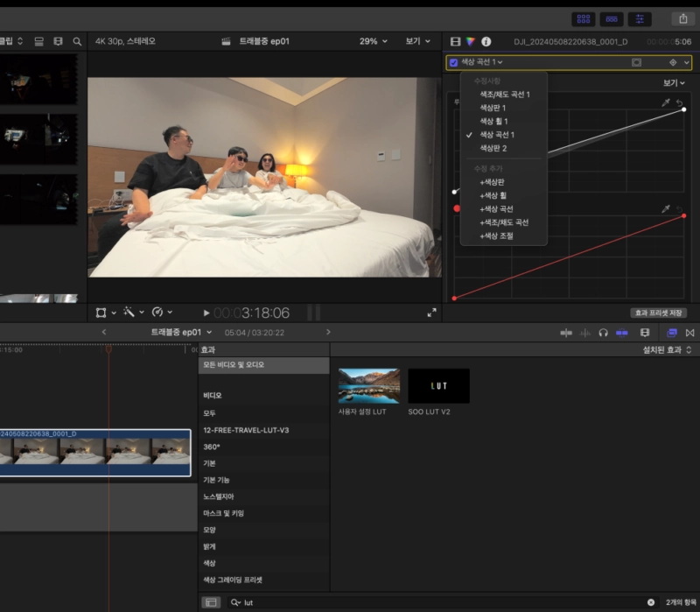Toggle the browser panel visibility button
700x612 pixels.
(x=583, y=18)
